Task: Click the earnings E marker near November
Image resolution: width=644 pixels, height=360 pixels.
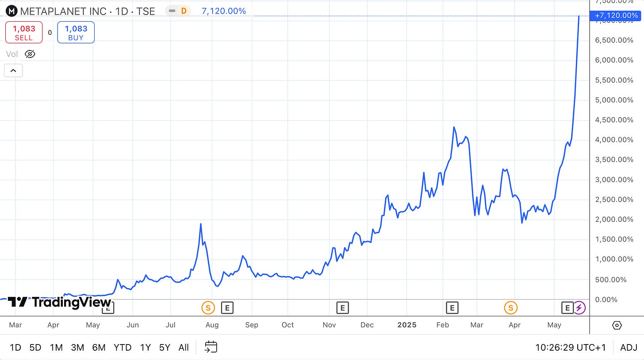Action: point(342,307)
